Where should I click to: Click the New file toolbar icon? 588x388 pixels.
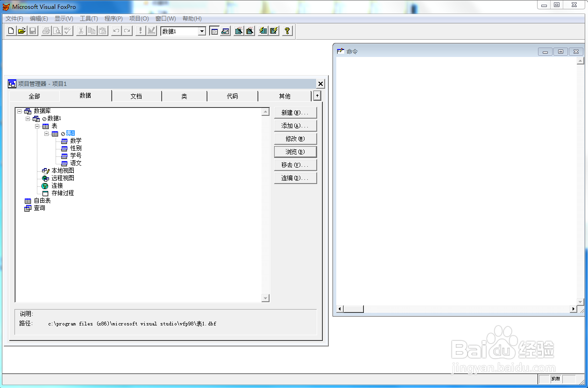pos(11,31)
